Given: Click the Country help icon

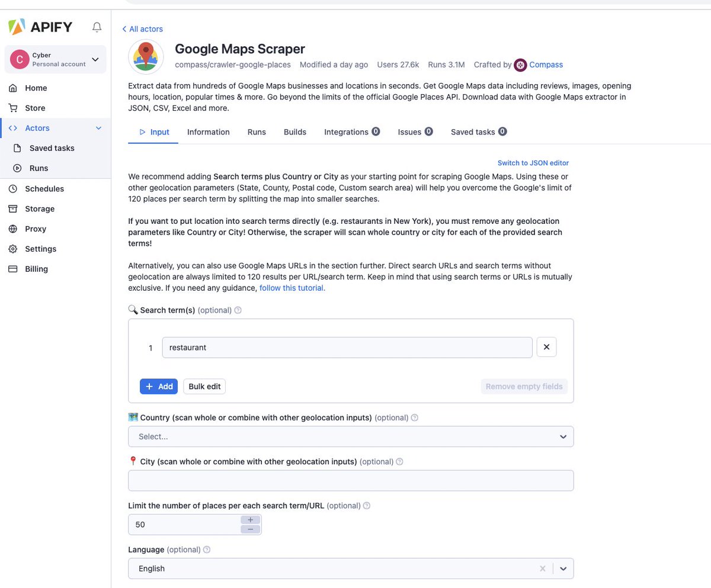Looking at the screenshot, I should [x=415, y=417].
